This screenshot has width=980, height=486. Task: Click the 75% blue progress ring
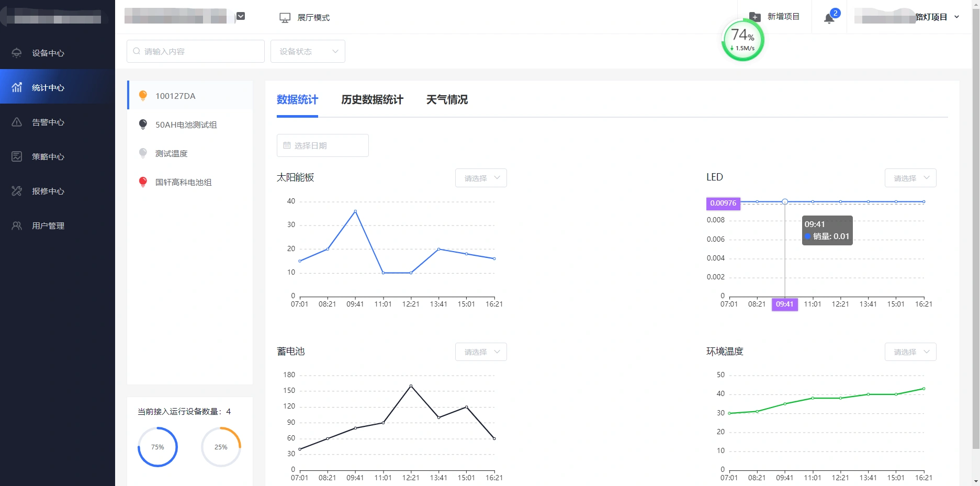[x=157, y=447]
